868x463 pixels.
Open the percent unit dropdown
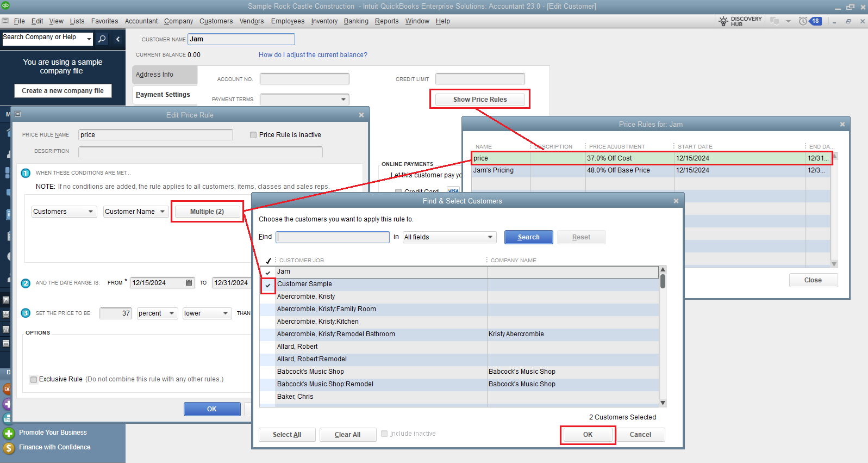click(x=172, y=313)
